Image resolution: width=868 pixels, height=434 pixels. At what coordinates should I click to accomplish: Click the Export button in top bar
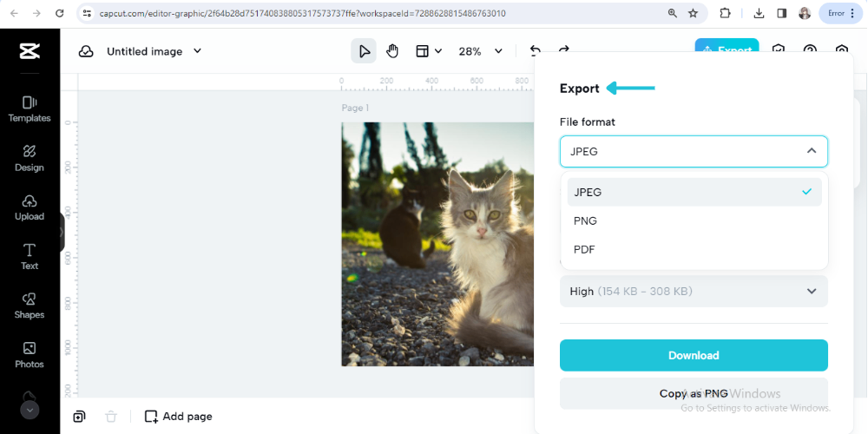click(727, 47)
